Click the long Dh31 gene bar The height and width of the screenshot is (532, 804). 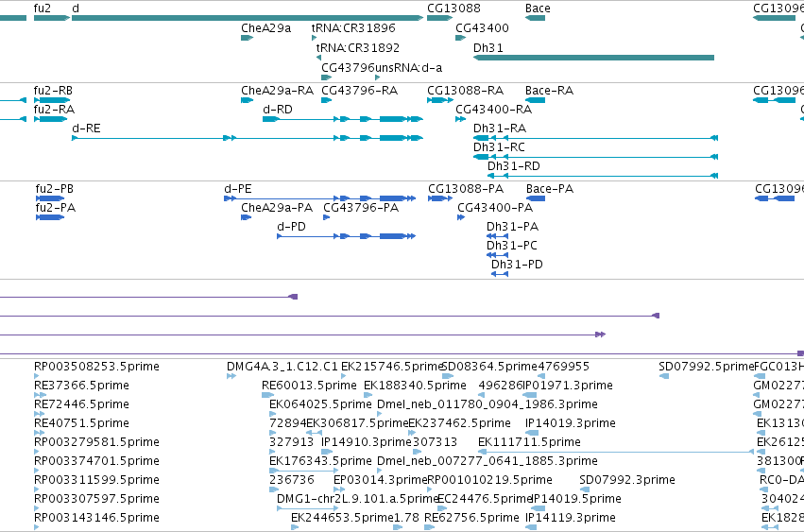click(x=593, y=58)
